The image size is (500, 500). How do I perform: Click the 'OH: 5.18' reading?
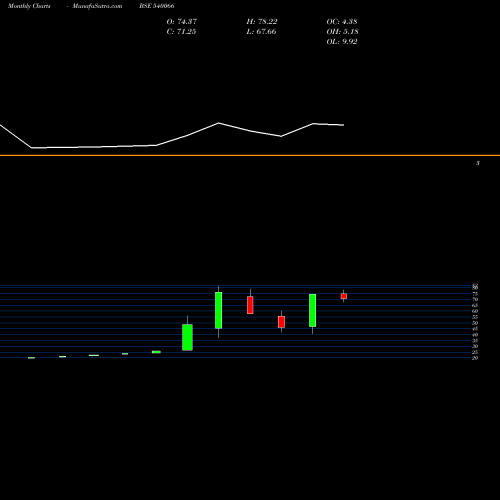[x=342, y=31]
